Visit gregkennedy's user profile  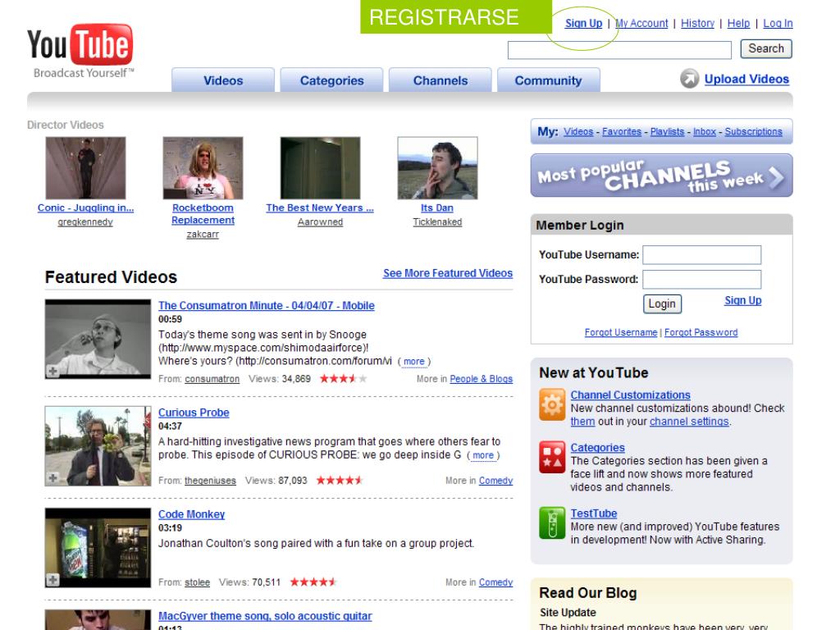[85, 221]
